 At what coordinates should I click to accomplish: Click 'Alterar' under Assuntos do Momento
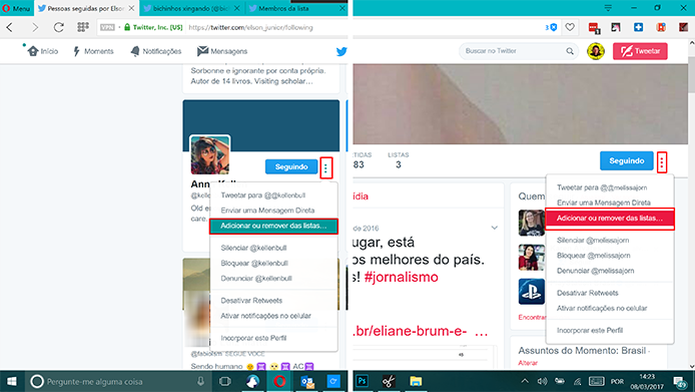528,363
